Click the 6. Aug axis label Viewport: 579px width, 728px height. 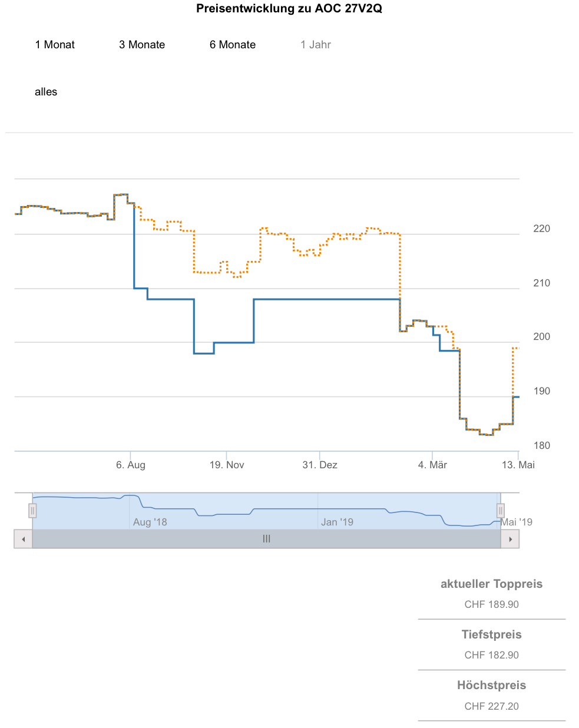click(131, 465)
